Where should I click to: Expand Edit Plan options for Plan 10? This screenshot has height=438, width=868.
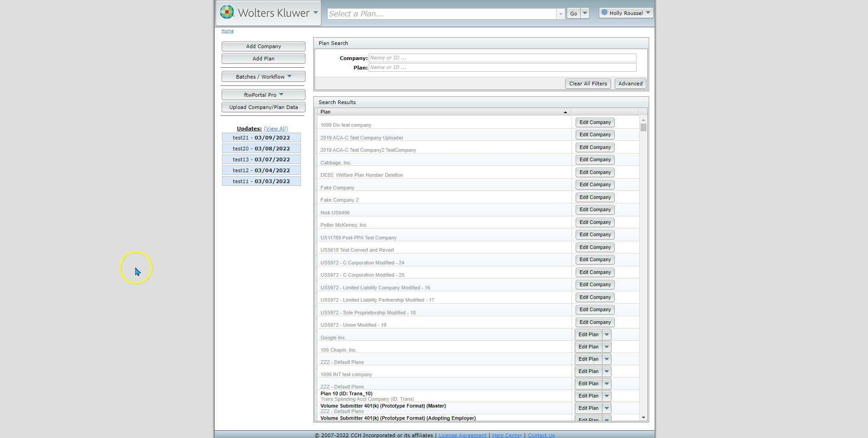(607, 396)
